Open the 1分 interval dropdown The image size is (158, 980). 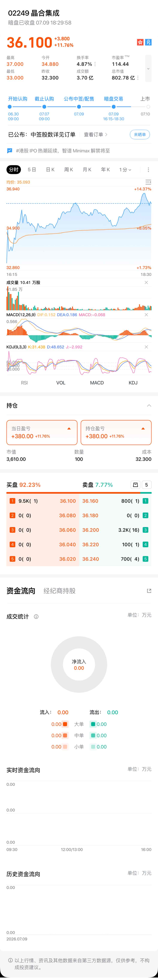point(125,170)
